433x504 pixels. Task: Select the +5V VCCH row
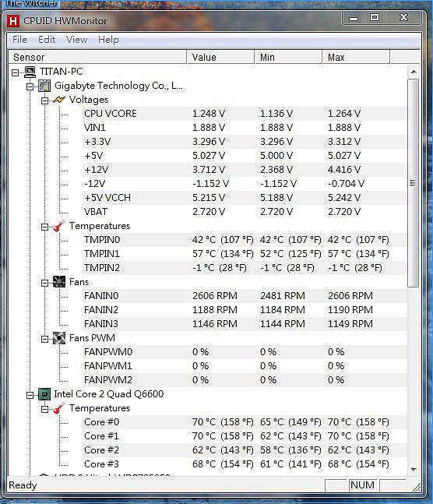coord(245,198)
